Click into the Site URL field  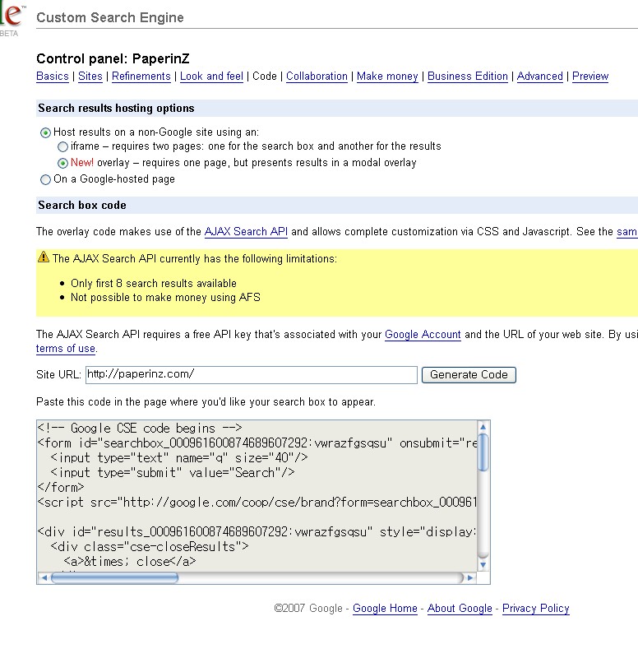click(x=251, y=375)
